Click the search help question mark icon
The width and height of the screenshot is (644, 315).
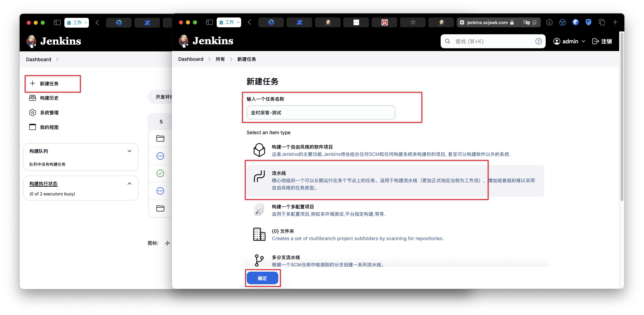539,41
